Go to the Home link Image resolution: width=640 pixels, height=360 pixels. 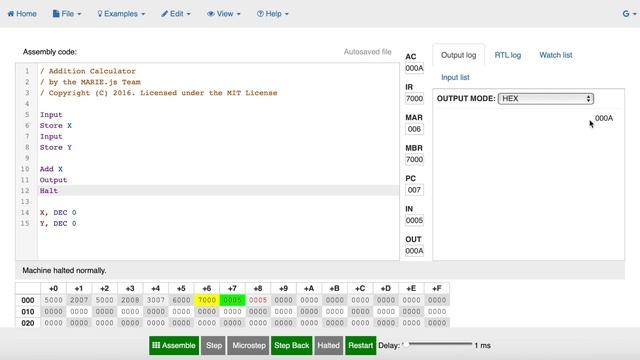(22, 14)
